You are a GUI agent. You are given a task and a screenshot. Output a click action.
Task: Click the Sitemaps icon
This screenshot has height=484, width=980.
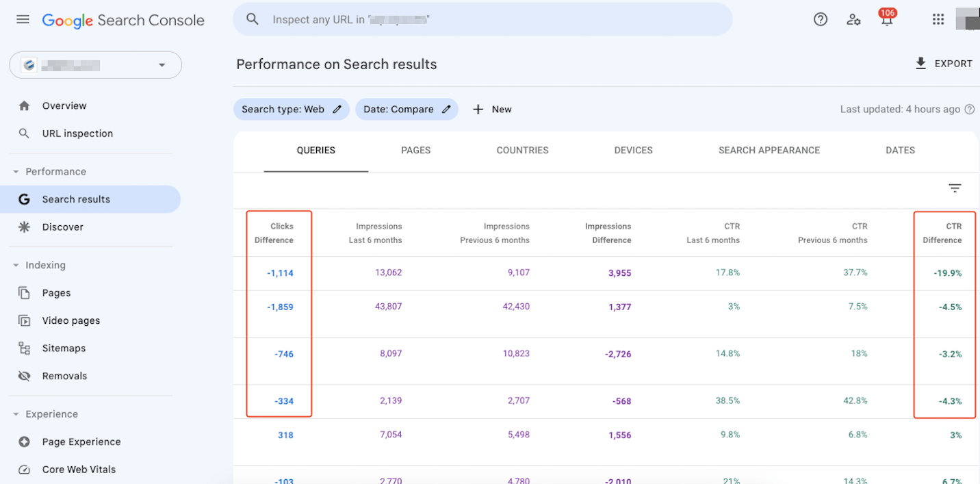pyautogui.click(x=25, y=348)
